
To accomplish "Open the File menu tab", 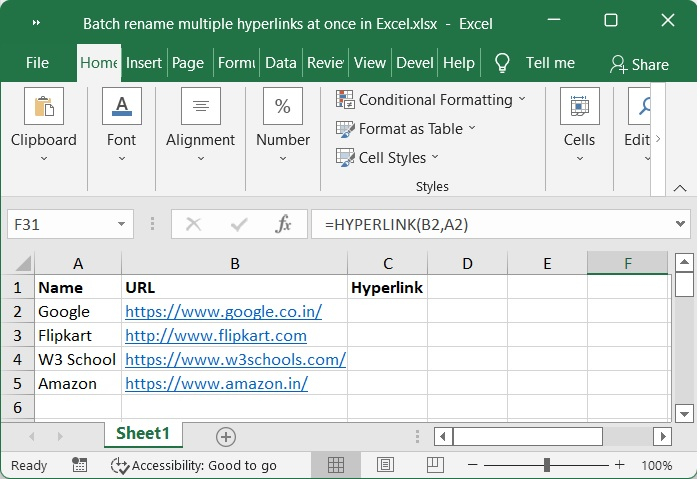I will pyautogui.click(x=37, y=62).
